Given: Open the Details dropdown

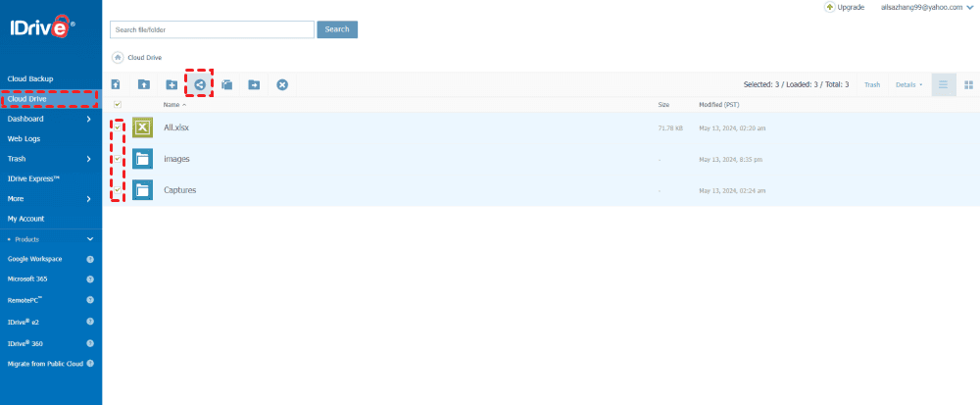Looking at the screenshot, I should (x=908, y=84).
